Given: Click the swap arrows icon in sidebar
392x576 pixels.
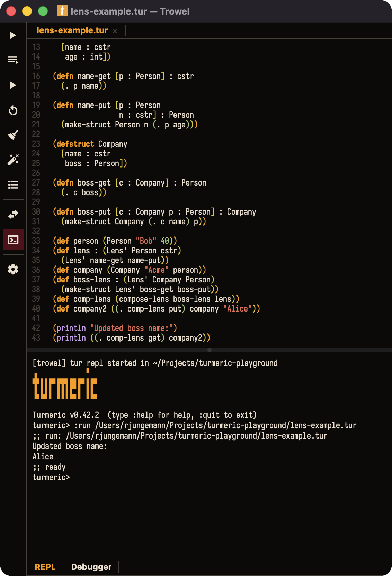Looking at the screenshot, I should (13, 215).
